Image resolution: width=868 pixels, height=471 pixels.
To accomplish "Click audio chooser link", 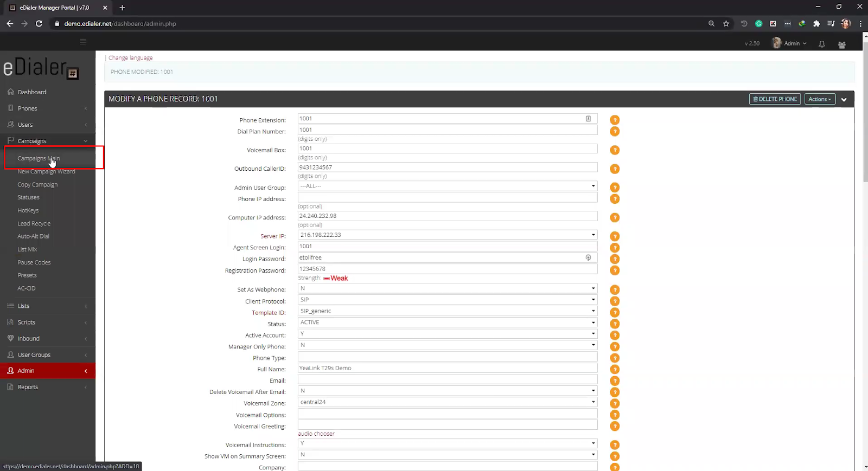I will 316,434.
